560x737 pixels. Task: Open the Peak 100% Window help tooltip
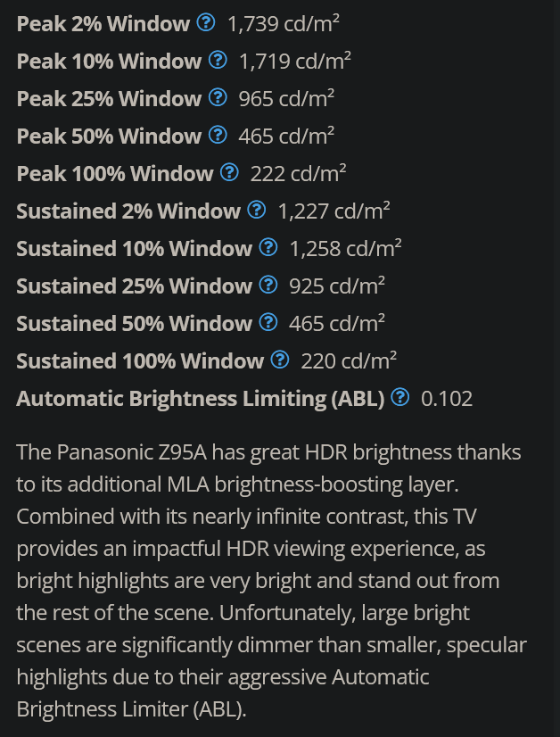[230, 172]
